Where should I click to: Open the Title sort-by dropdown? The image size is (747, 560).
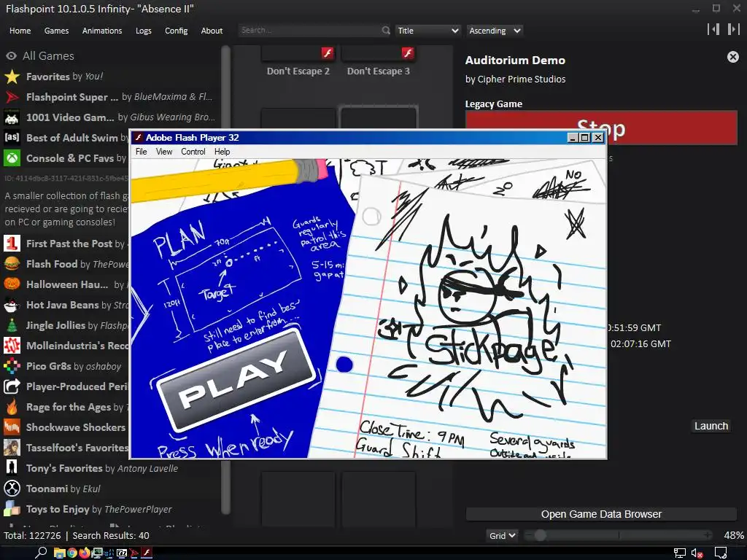tap(427, 31)
